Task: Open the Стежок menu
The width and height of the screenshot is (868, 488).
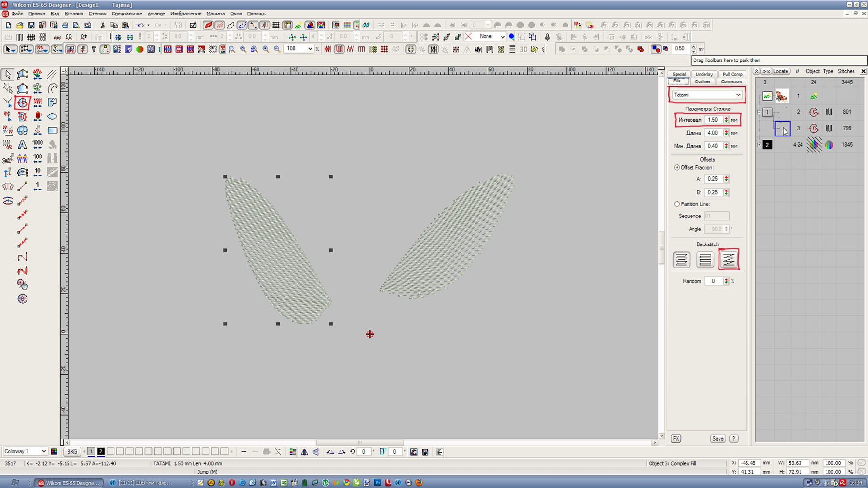Action: click(97, 14)
